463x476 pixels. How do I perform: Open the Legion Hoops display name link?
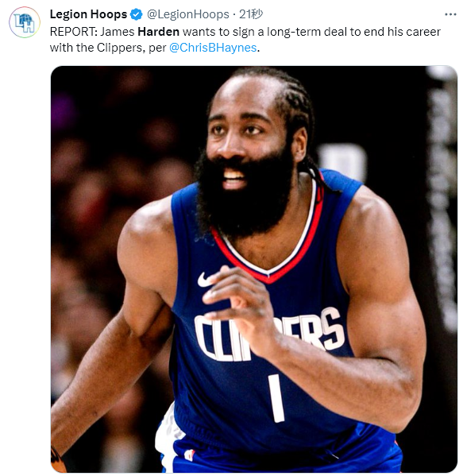(88, 14)
